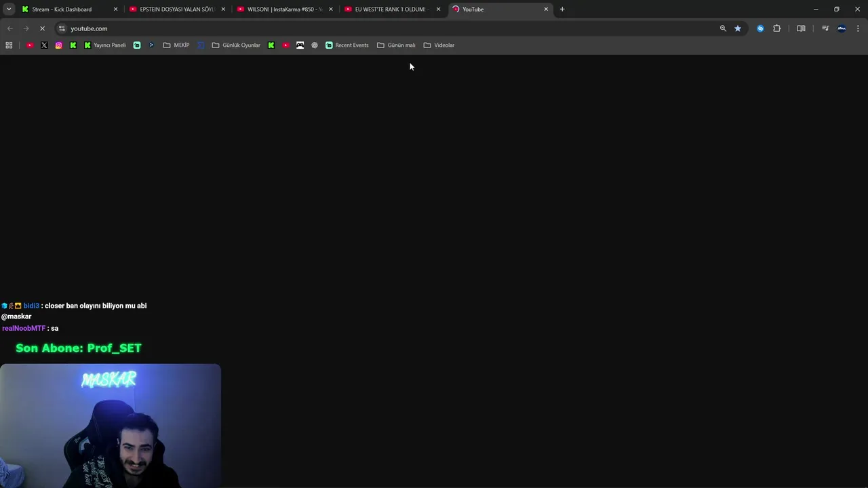Open the Recent Events bookmark
868x488 pixels.
[347, 45]
